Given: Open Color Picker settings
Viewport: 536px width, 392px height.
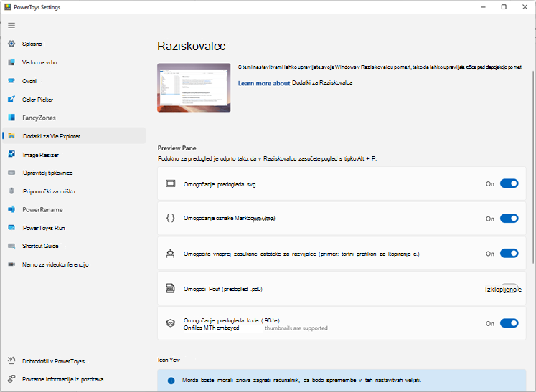Looking at the screenshot, I should 74,100.
